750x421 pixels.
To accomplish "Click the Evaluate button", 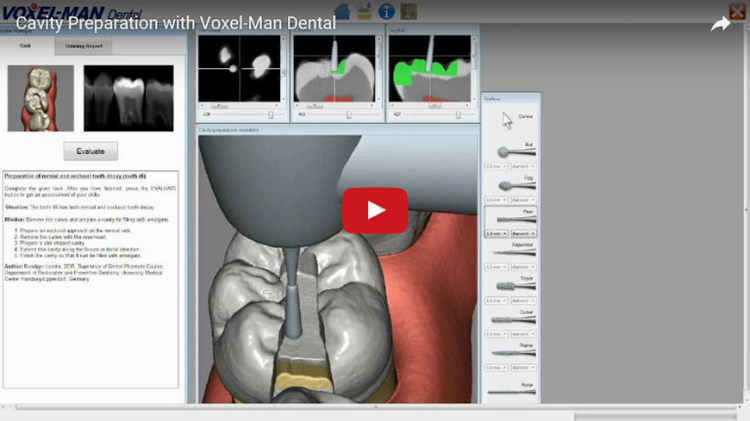I will [x=90, y=151].
